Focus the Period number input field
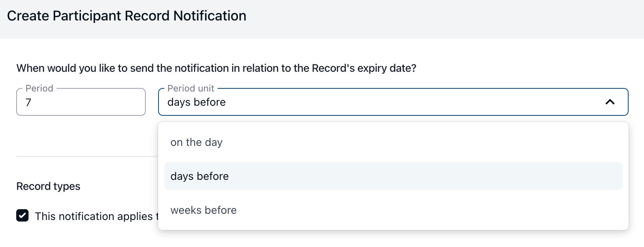The image size is (644, 247). point(81,102)
